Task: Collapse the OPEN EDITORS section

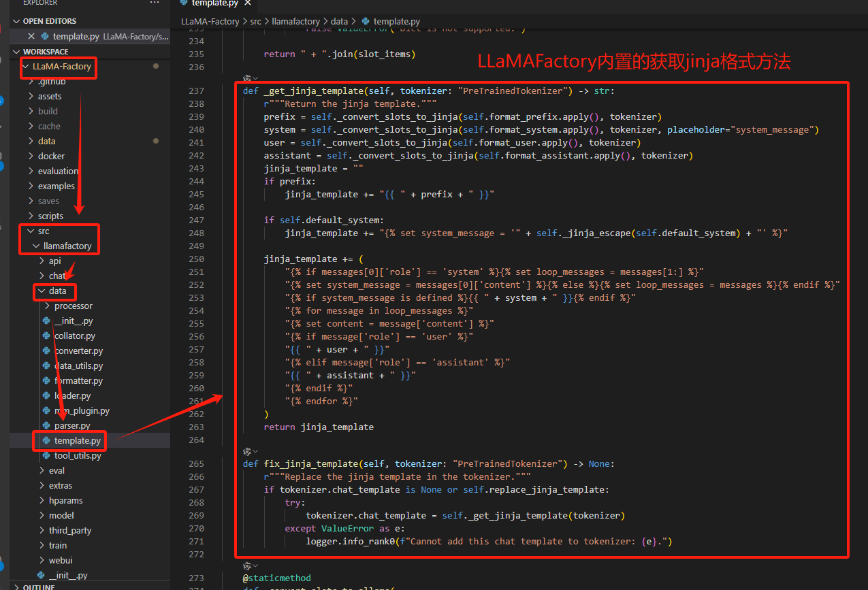Action: pyautogui.click(x=16, y=21)
